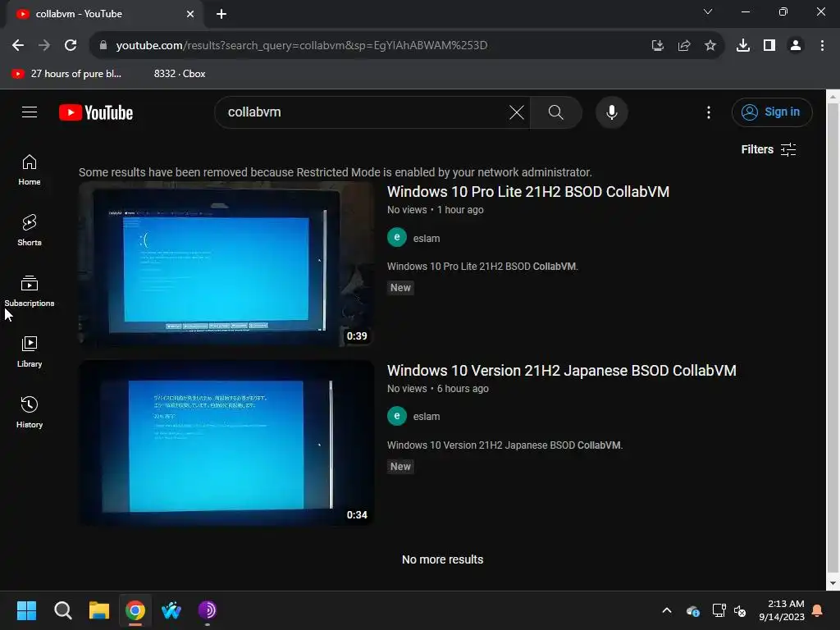Click the Sign in button

(771, 112)
